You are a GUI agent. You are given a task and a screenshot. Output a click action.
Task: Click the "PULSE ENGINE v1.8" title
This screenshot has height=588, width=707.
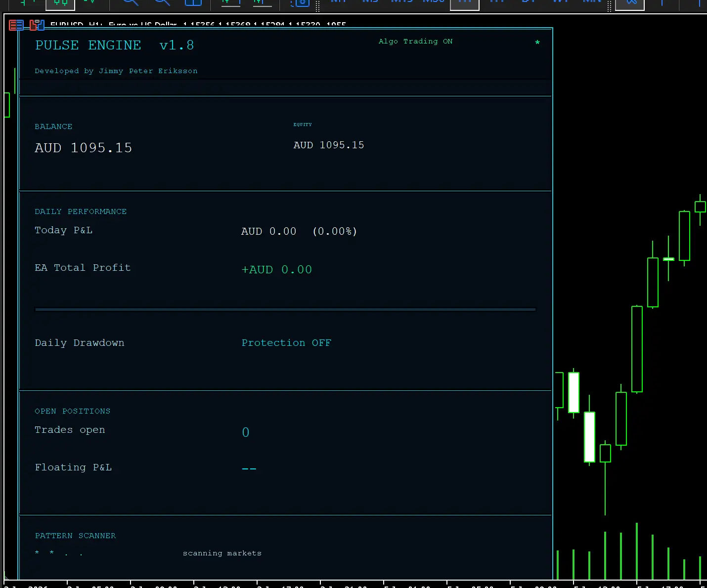coord(114,45)
